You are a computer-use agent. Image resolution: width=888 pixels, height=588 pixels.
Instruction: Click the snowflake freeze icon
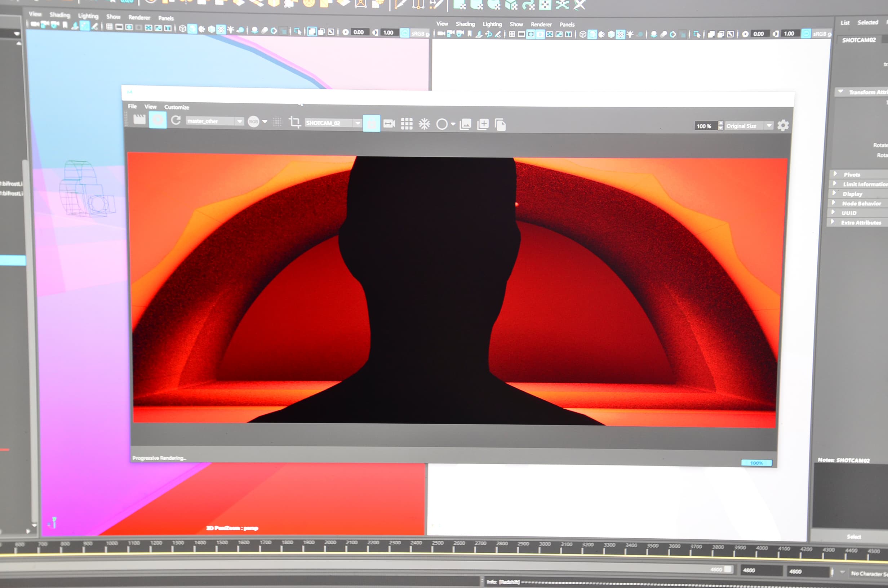[425, 124]
